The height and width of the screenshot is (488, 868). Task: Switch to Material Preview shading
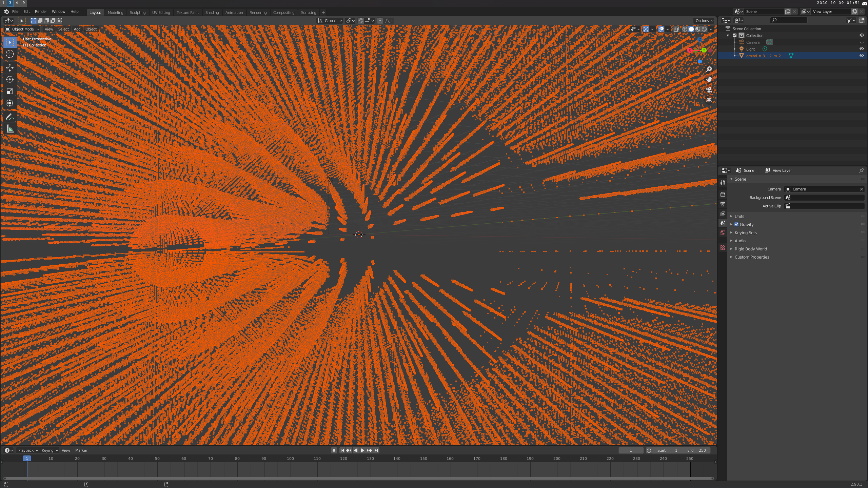698,29
